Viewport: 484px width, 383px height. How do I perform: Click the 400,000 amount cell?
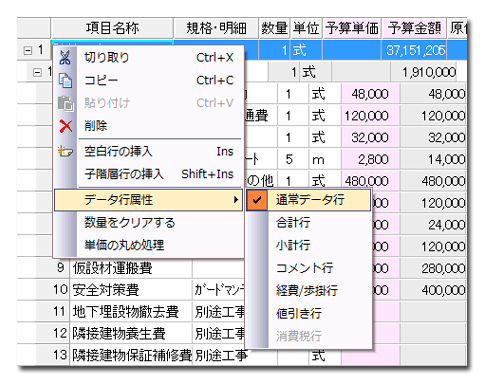point(433,290)
